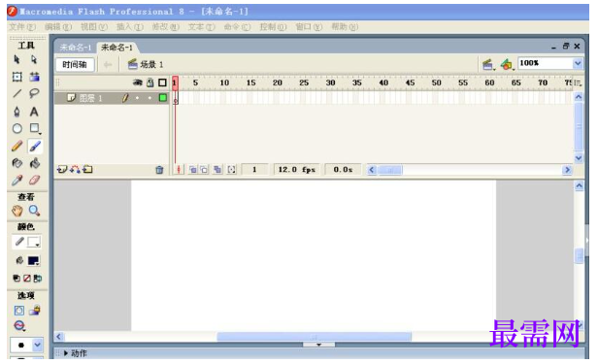
Task: Toggle Onion Skin mode
Action: 193,170
